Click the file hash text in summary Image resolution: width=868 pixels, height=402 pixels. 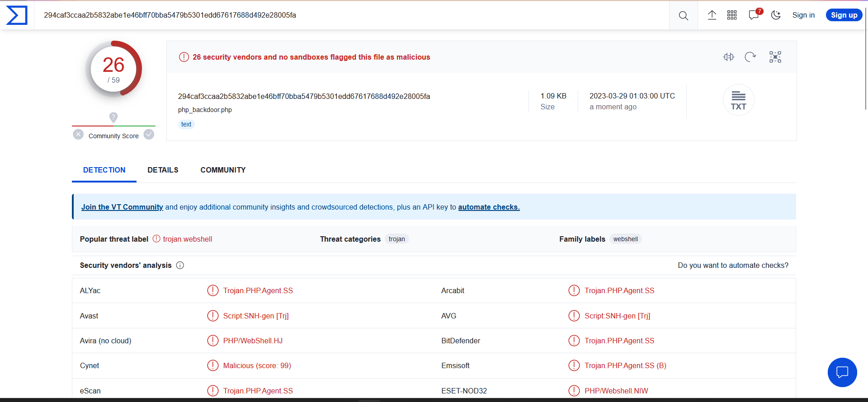(x=304, y=96)
